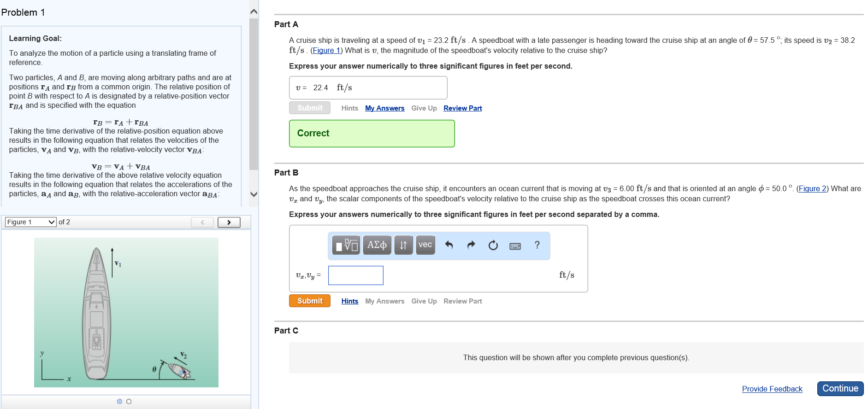Redo the answer edit
Screen dimensions: 868x409
point(471,245)
